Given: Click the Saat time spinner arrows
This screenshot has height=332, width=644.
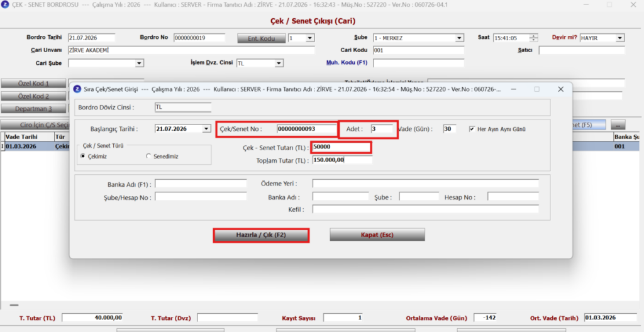Looking at the screenshot, I should tap(533, 38).
